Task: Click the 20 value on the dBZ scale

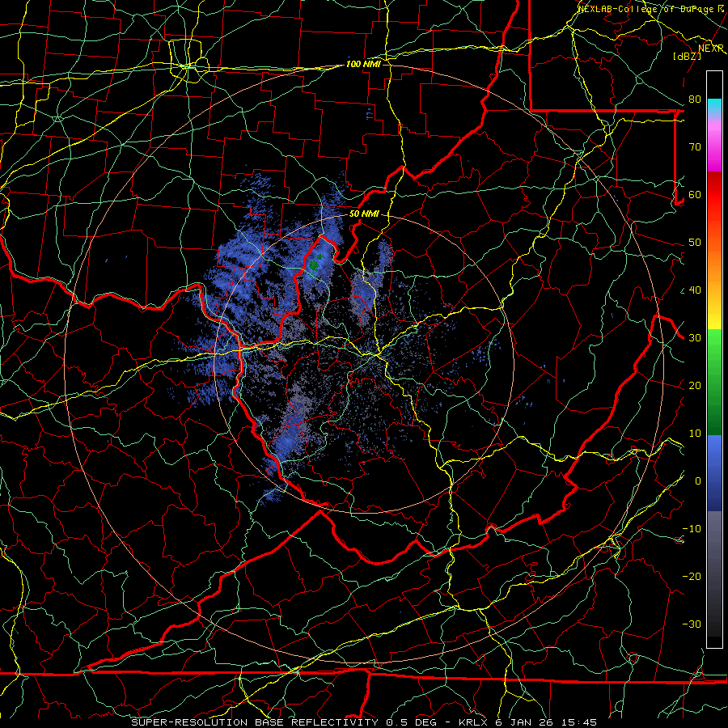Action: (x=695, y=386)
